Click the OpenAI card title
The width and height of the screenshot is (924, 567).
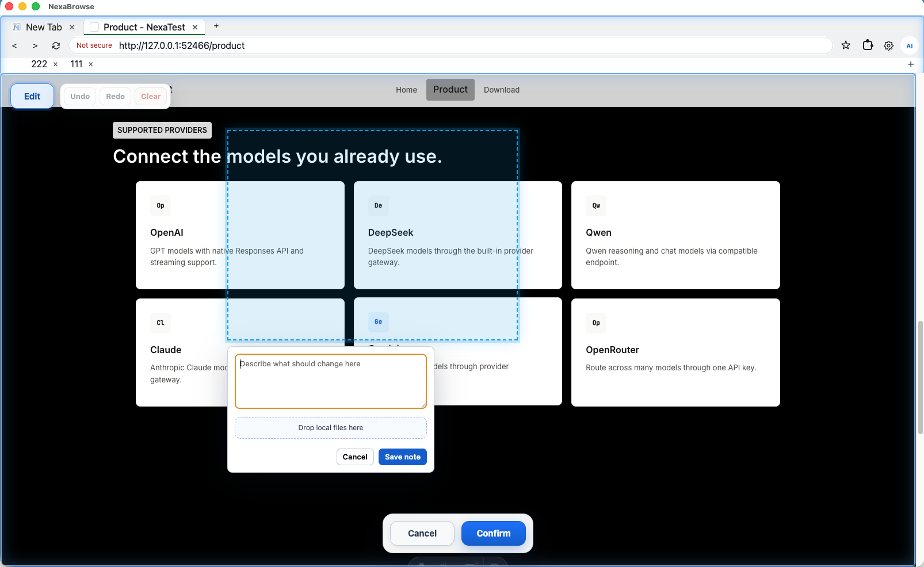coord(167,232)
